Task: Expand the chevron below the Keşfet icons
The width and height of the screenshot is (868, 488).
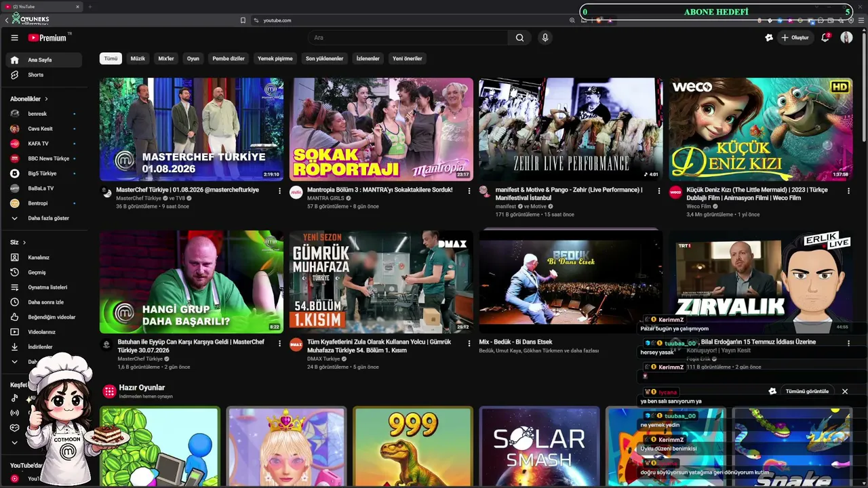Action: [14, 443]
